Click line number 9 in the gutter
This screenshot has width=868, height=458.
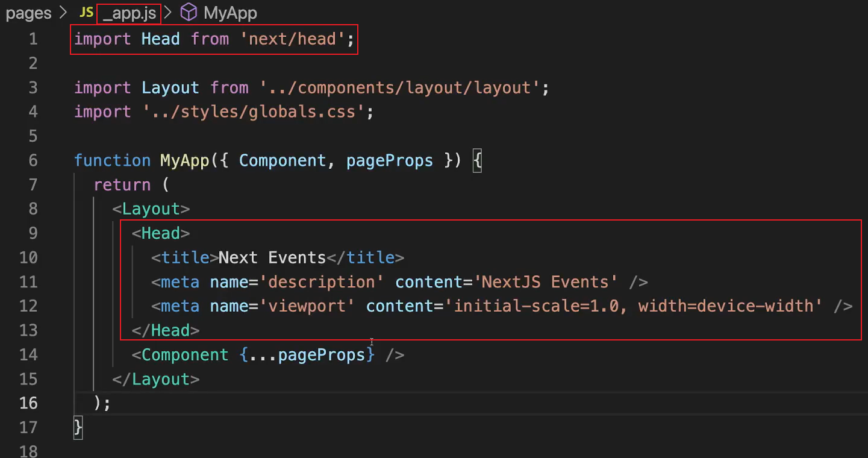click(33, 233)
